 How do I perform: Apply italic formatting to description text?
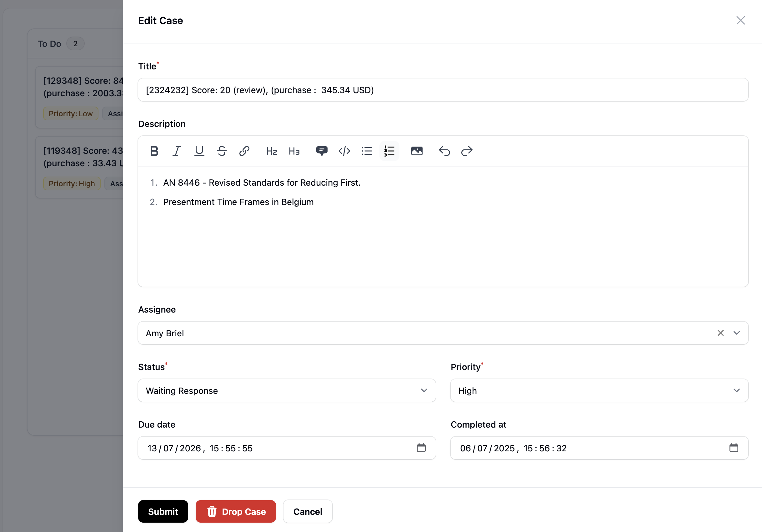coord(177,151)
